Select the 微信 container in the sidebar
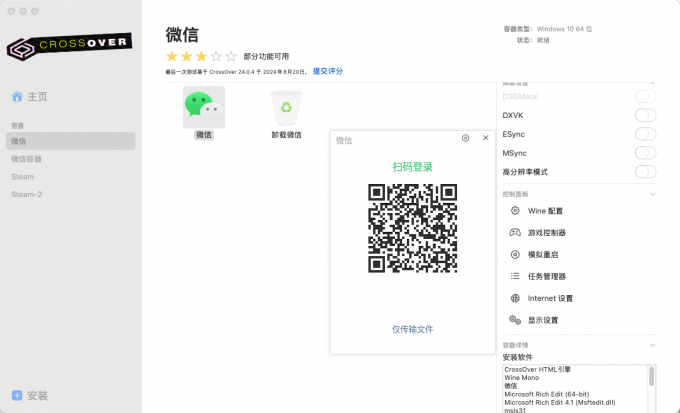This screenshot has width=680, height=413. tap(71, 141)
